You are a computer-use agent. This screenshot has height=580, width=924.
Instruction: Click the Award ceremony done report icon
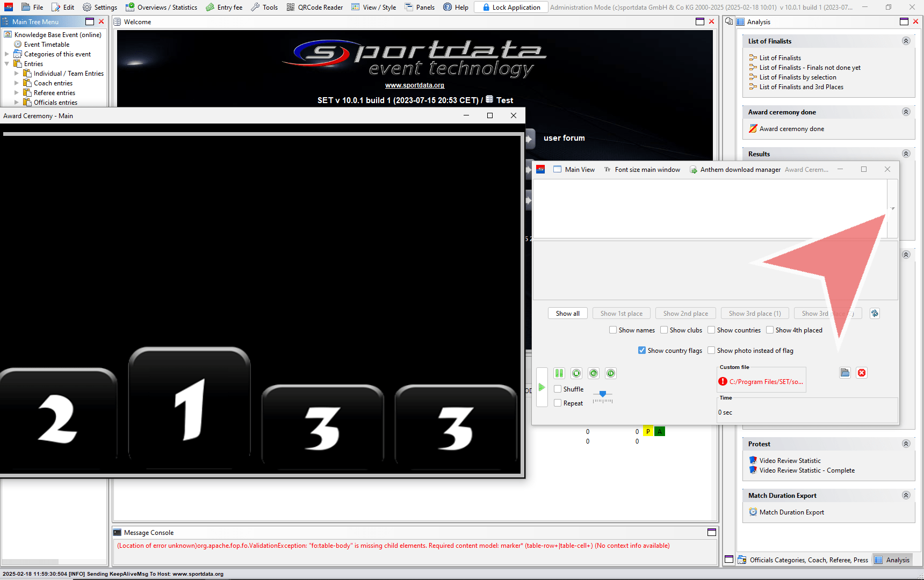pos(753,129)
